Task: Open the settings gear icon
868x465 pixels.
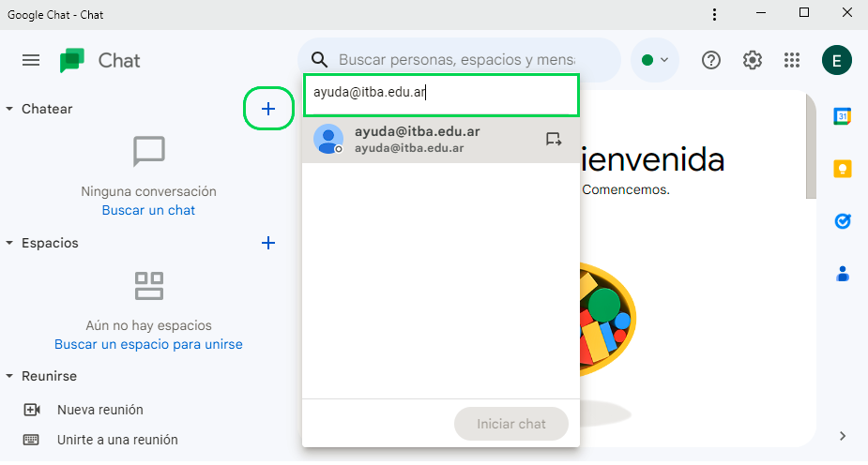Action: (752, 60)
